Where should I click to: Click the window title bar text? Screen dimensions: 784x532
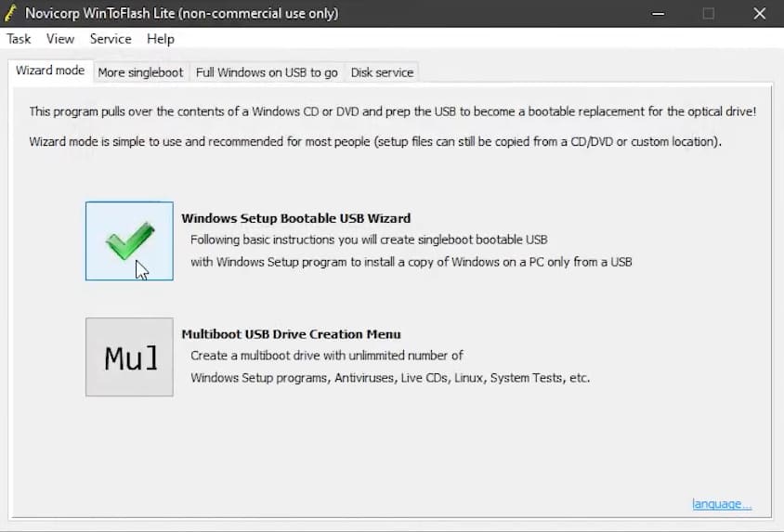(x=183, y=14)
